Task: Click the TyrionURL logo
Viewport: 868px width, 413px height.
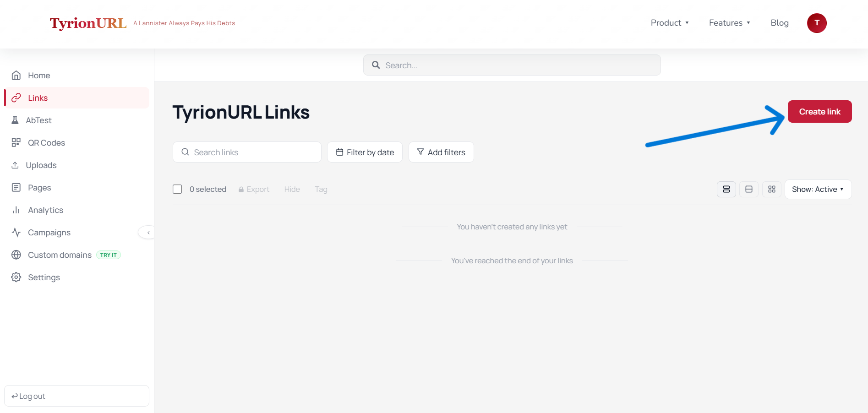Action: coord(88,23)
